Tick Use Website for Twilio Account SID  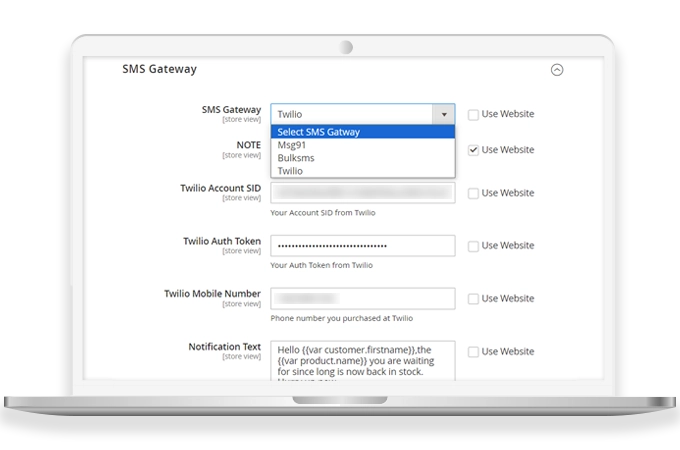click(473, 193)
